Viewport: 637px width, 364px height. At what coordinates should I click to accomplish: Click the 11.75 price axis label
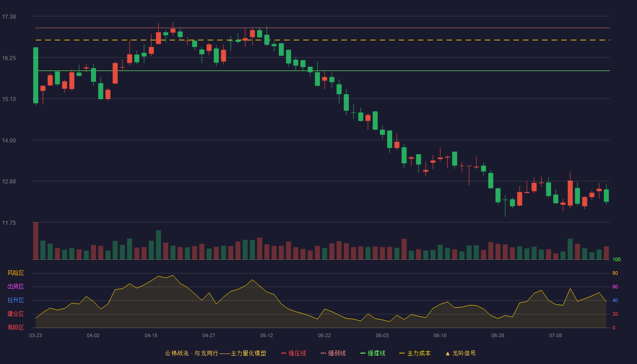click(x=9, y=223)
